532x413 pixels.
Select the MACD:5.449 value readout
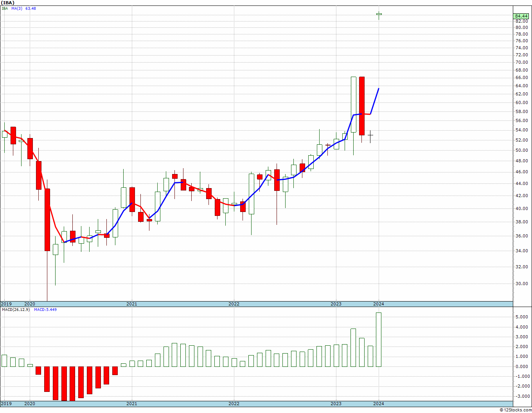tap(45, 310)
